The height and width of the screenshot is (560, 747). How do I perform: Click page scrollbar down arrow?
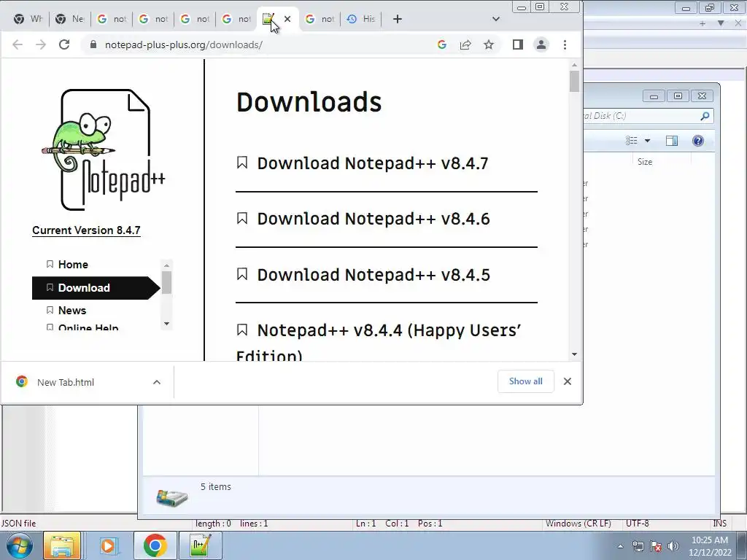(x=574, y=354)
